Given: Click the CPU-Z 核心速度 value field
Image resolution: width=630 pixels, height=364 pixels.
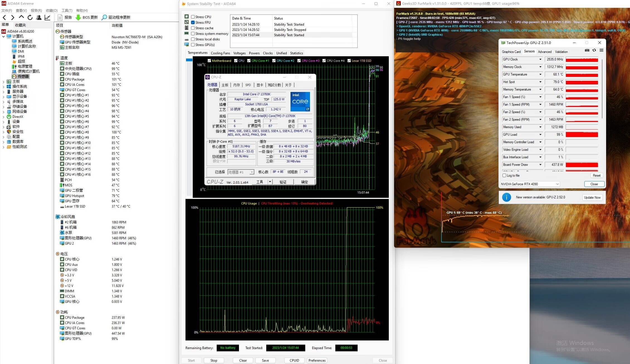Looking at the screenshot, I should 241,146.
